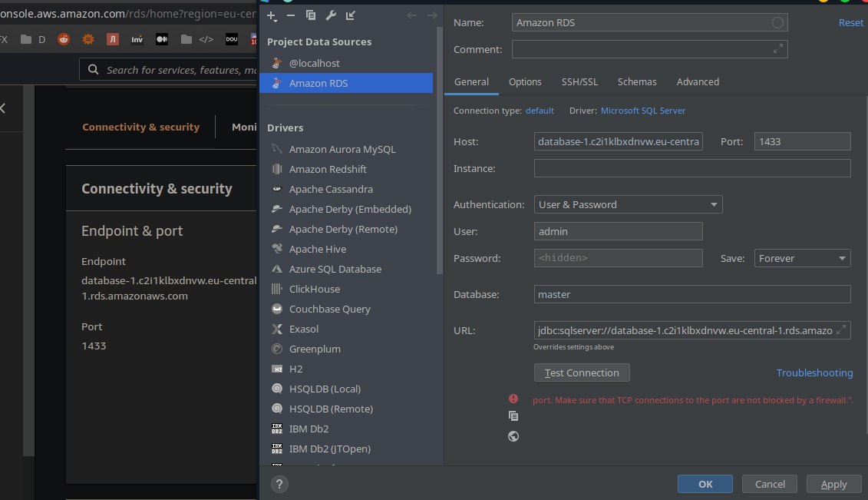868x500 pixels.
Task: Select the Amazon RDS data source
Action: pyautogui.click(x=346, y=83)
